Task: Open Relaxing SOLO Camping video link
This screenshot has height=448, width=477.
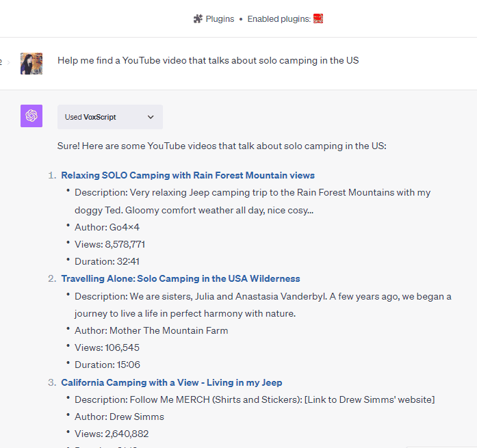Action: 188,175
